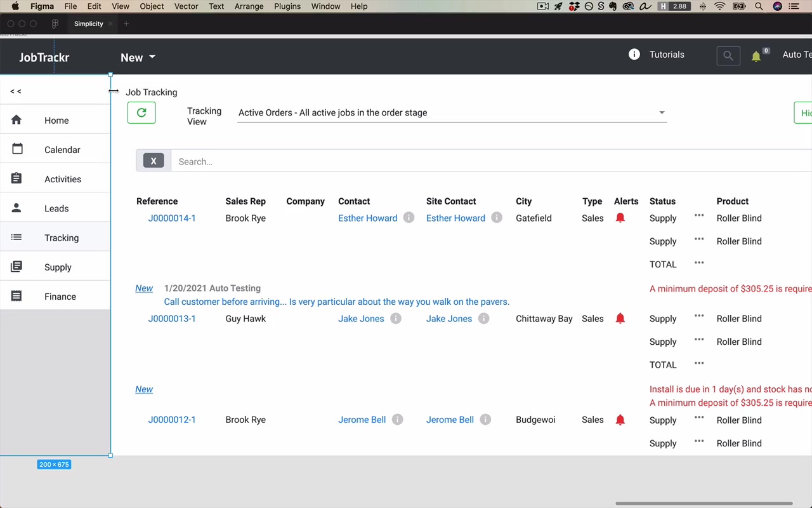This screenshot has height=508, width=812.
Task: Switch to the Simplicity tab
Action: coord(89,23)
